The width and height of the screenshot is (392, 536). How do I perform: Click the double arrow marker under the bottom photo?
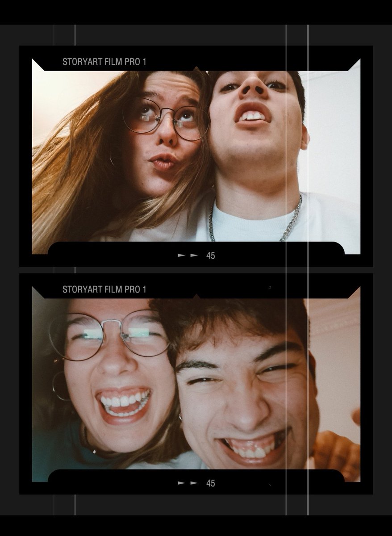188,483
